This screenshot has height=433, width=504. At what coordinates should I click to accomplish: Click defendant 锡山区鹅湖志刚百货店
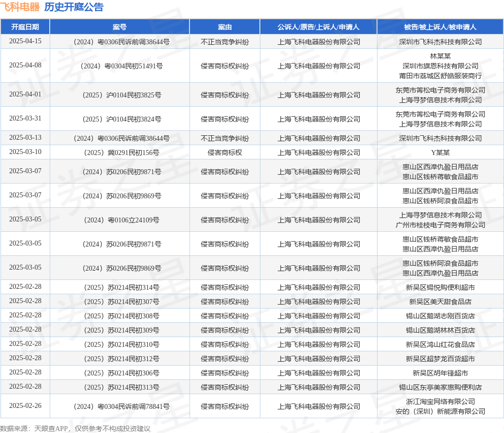tap(440, 316)
